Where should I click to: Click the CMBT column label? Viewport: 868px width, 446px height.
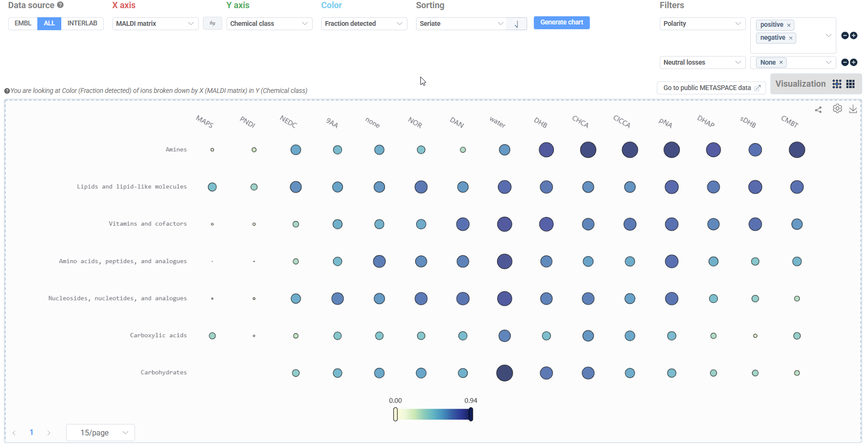(790, 122)
